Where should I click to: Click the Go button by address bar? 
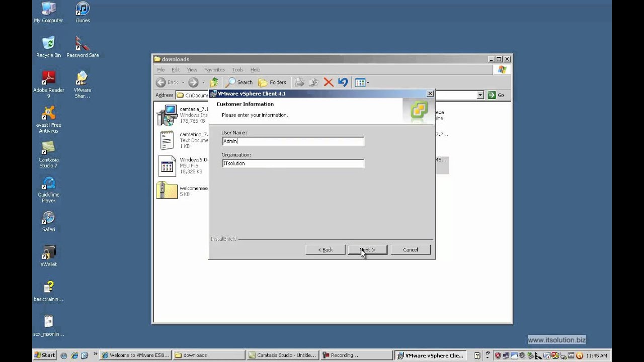tap(496, 95)
